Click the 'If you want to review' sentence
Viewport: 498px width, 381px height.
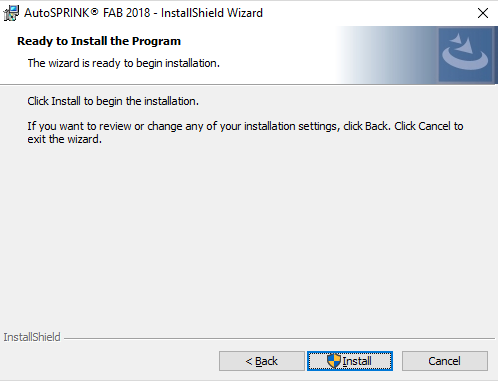tap(245, 126)
